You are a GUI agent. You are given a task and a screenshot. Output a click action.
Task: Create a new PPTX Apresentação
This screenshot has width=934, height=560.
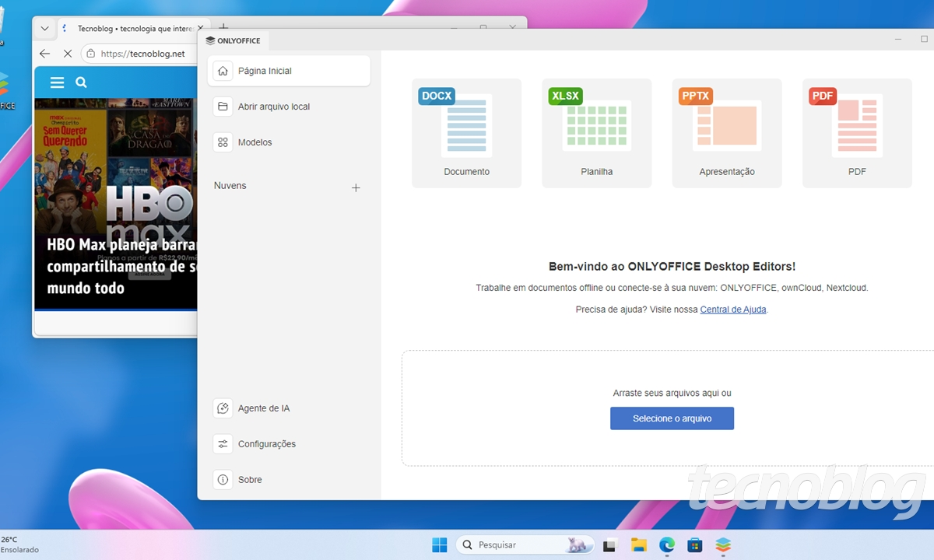[x=726, y=133]
